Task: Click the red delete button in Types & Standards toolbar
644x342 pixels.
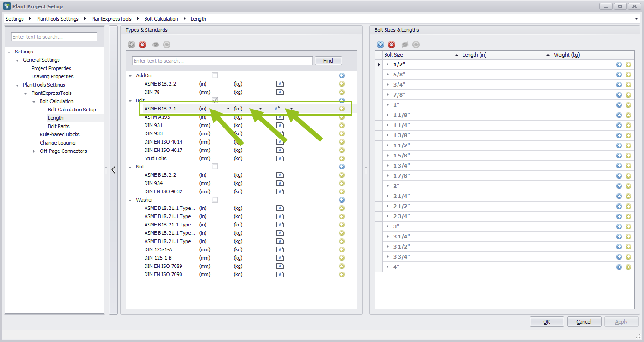Action: pos(142,45)
